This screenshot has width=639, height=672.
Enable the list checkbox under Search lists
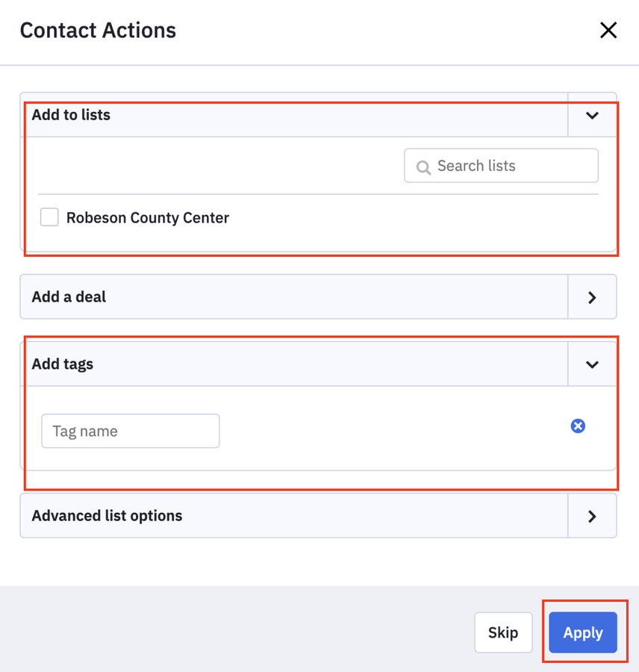49,217
